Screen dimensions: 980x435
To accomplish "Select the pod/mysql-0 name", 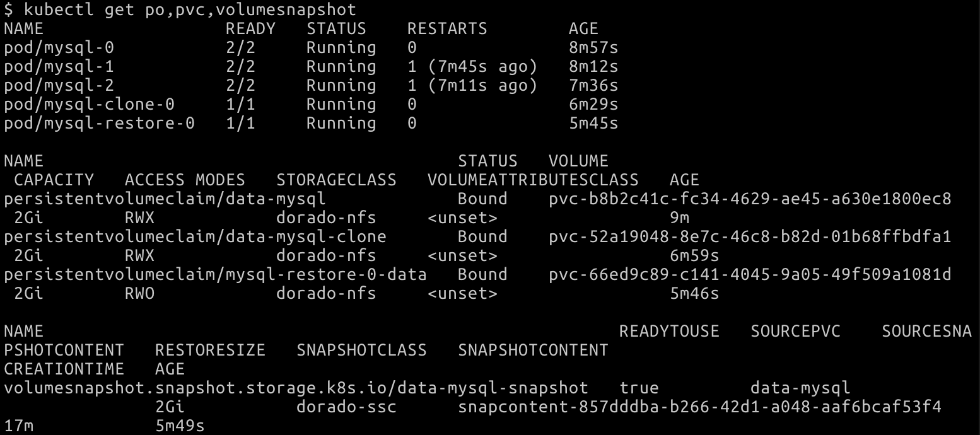I will [59, 47].
